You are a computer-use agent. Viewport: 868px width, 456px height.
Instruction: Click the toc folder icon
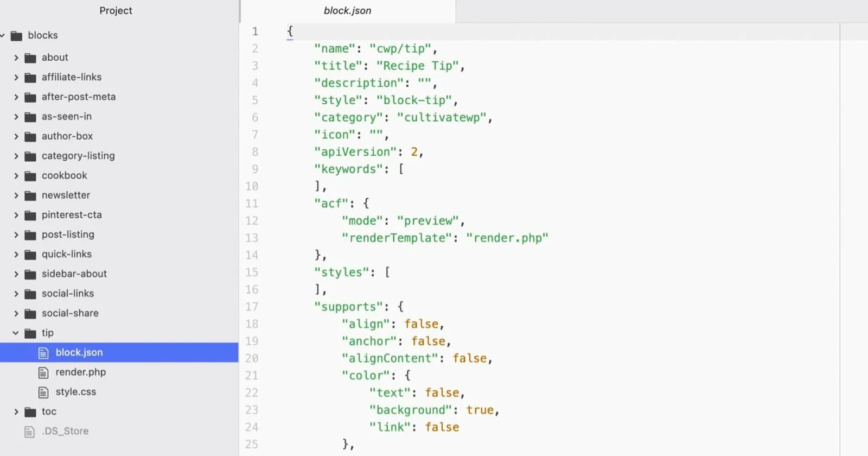pos(30,412)
